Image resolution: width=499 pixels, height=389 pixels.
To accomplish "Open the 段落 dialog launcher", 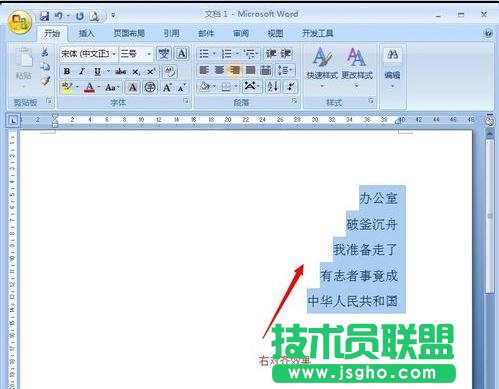I will [294, 100].
